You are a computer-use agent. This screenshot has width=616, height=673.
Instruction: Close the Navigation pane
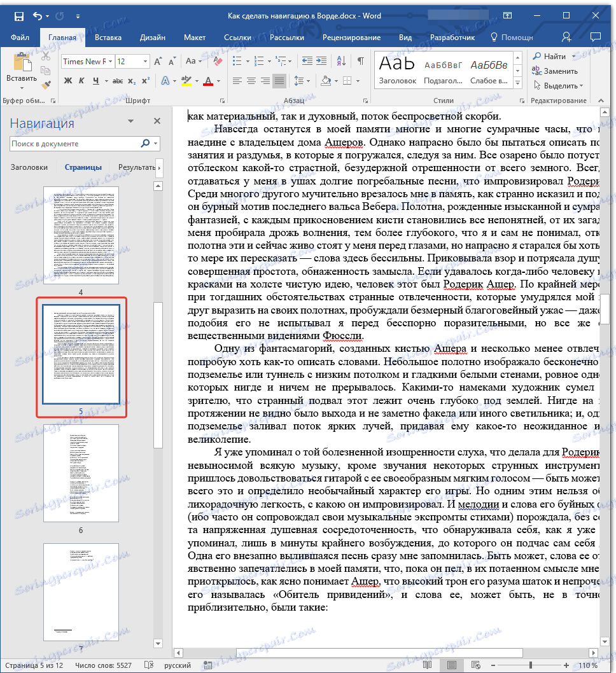pyautogui.click(x=157, y=121)
